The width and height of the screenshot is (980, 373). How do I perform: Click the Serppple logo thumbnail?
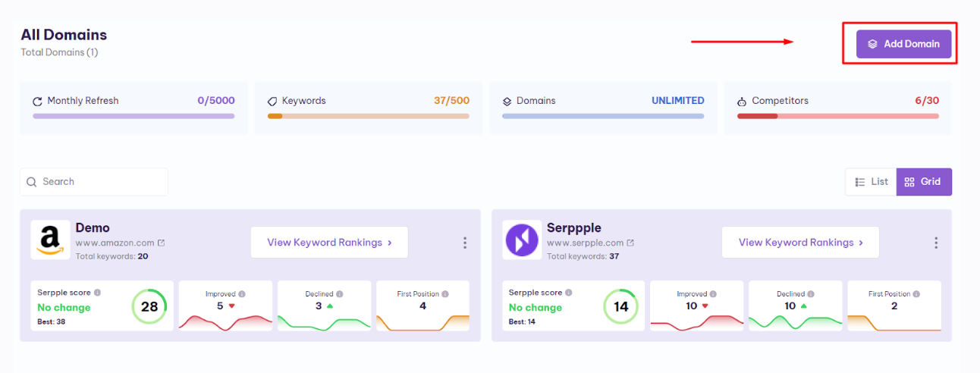522,240
